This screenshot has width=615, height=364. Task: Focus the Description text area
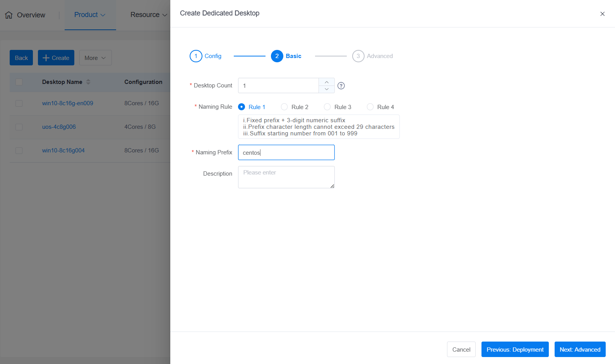point(286,177)
